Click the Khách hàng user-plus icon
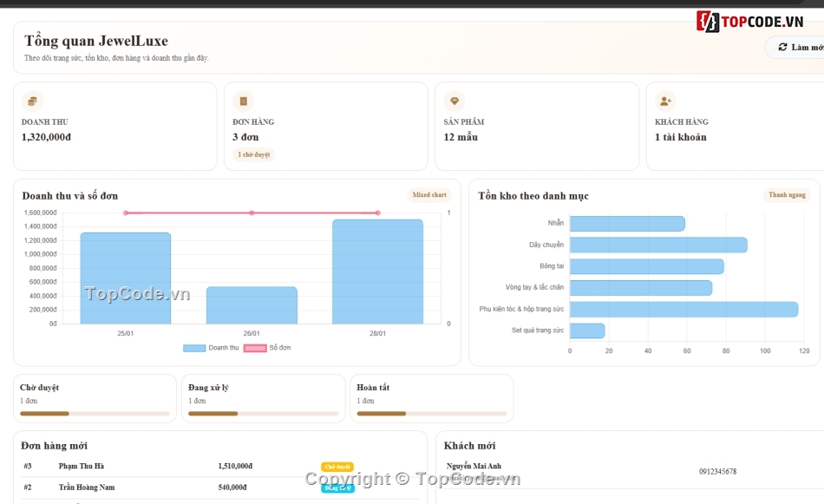This screenshot has width=824, height=504. (x=665, y=101)
